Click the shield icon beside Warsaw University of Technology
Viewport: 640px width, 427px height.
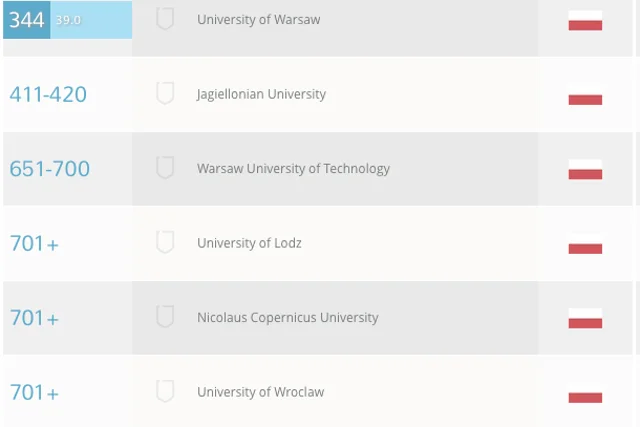(x=165, y=168)
